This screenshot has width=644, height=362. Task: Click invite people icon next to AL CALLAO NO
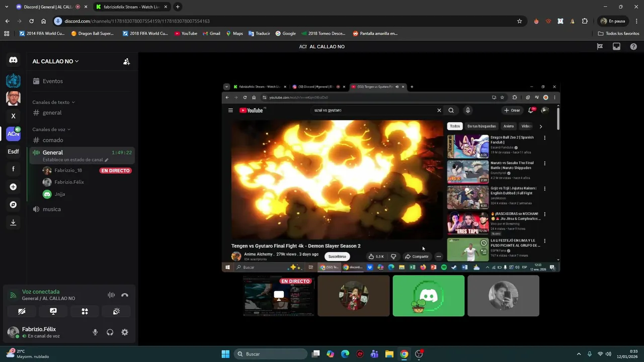(126, 61)
